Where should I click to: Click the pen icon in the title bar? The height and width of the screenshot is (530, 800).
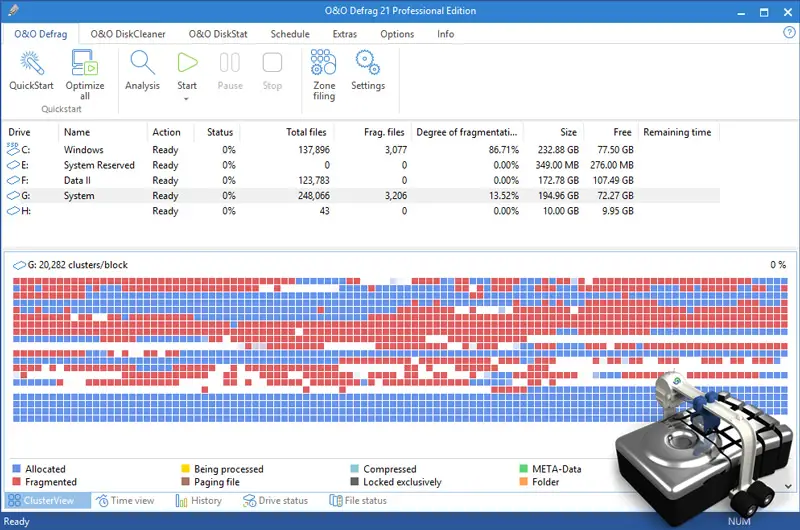(x=14, y=10)
